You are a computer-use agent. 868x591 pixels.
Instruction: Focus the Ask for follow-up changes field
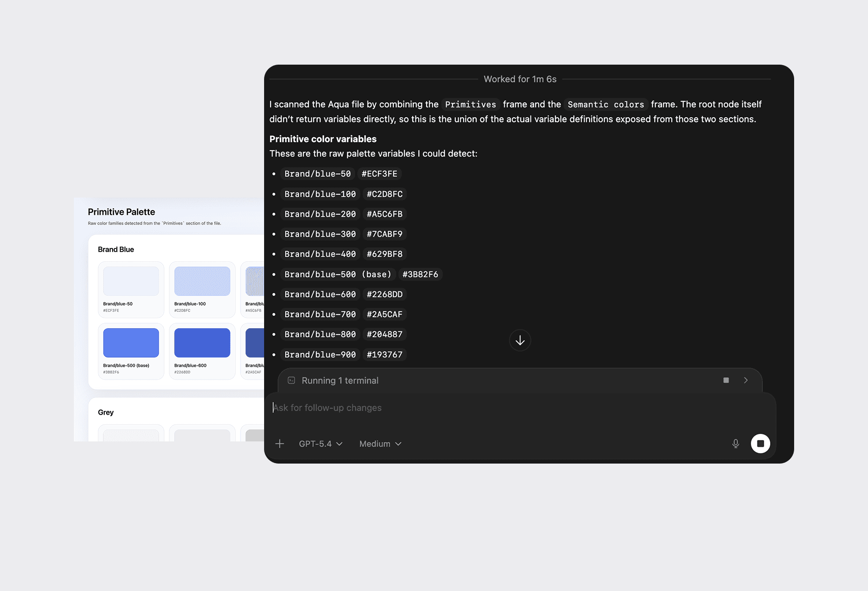coord(520,408)
